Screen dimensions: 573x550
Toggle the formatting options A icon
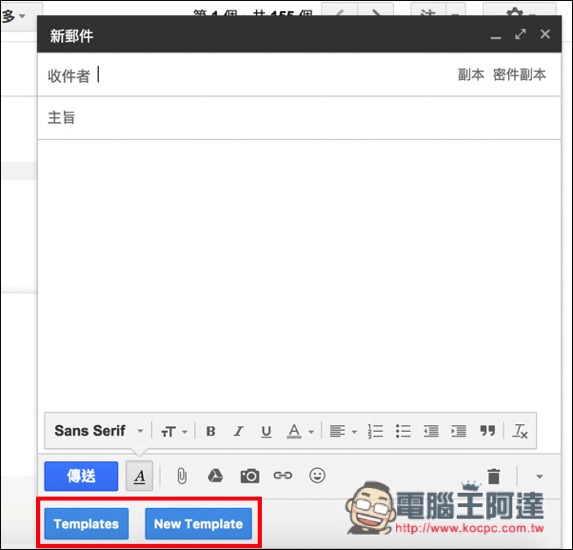point(139,476)
